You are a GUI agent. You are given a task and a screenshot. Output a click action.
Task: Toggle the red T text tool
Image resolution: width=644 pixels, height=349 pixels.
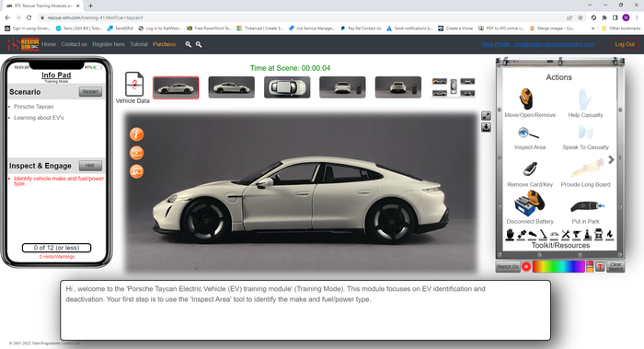click(600, 267)
